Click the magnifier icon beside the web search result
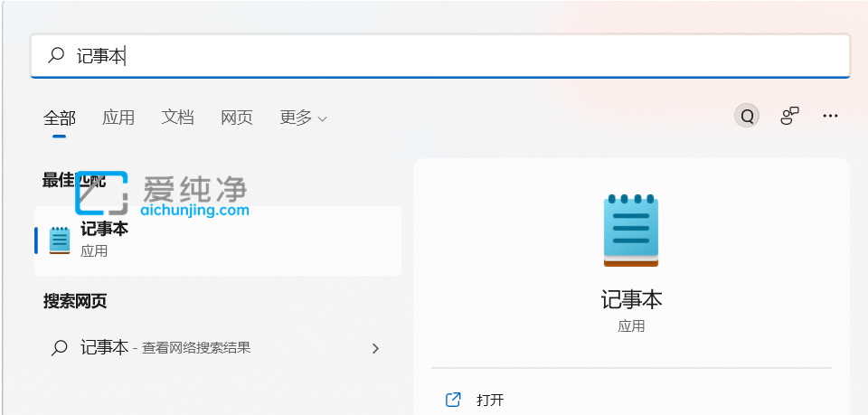 coord(60,348)
